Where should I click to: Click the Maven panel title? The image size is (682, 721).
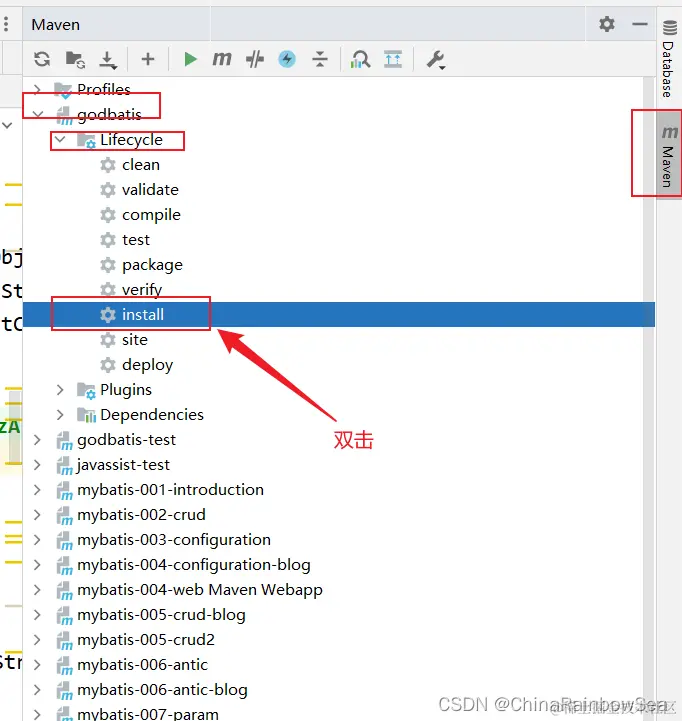pyautogui.click(x=56, y=24)
